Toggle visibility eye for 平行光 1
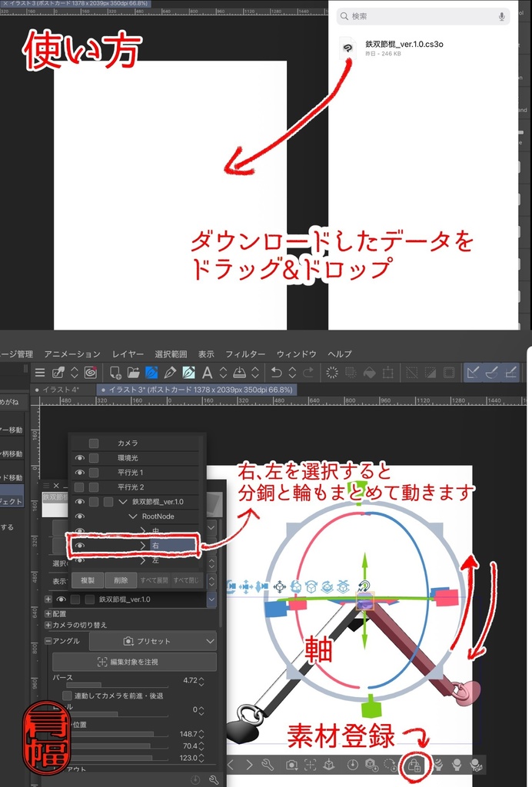532x787 pixels. point(79,473)
